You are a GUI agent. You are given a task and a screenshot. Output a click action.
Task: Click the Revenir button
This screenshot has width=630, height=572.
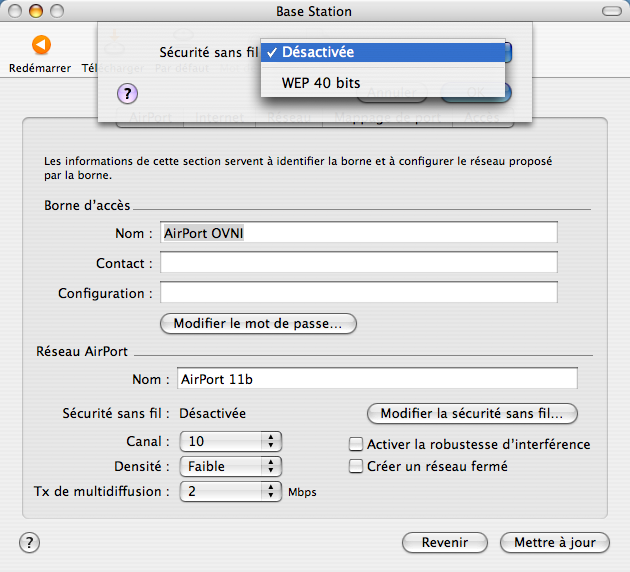pos(445,543)
